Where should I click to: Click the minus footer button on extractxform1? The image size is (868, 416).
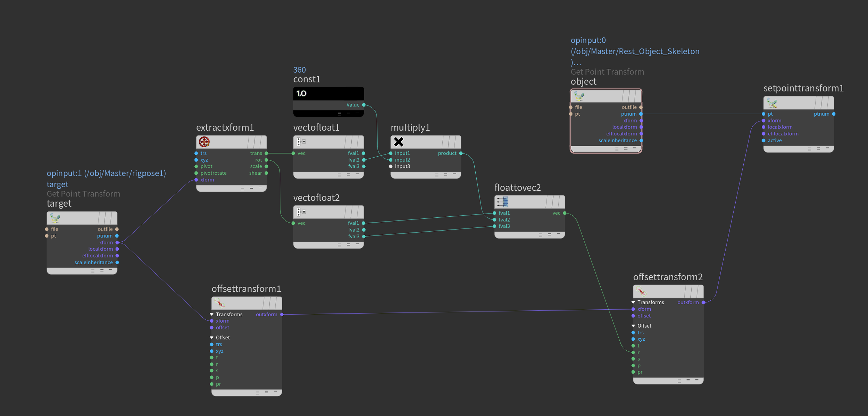[x=260, y=188]
